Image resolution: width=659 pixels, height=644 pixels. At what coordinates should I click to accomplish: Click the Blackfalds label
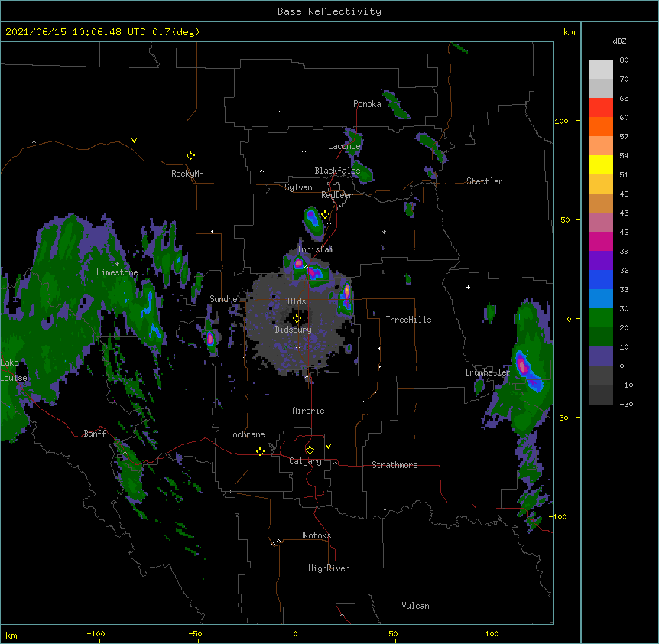point(337,171)
